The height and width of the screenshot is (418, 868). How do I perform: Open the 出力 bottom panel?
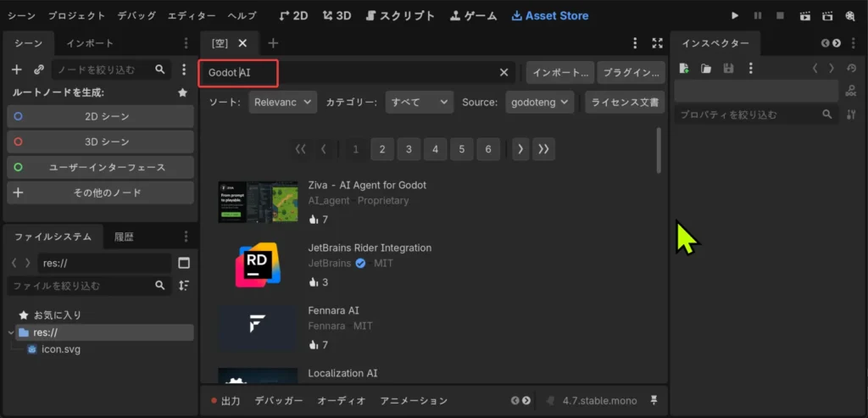[x=225, y=401]
